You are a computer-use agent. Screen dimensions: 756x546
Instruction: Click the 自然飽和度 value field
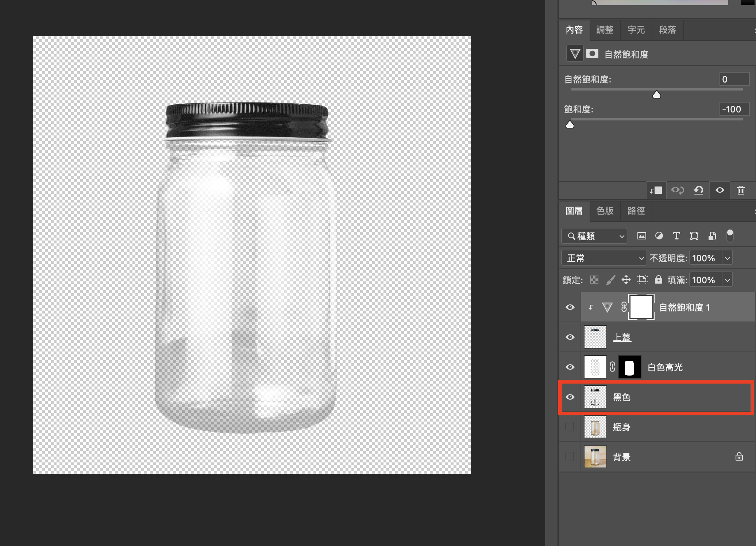coord(734,79)
